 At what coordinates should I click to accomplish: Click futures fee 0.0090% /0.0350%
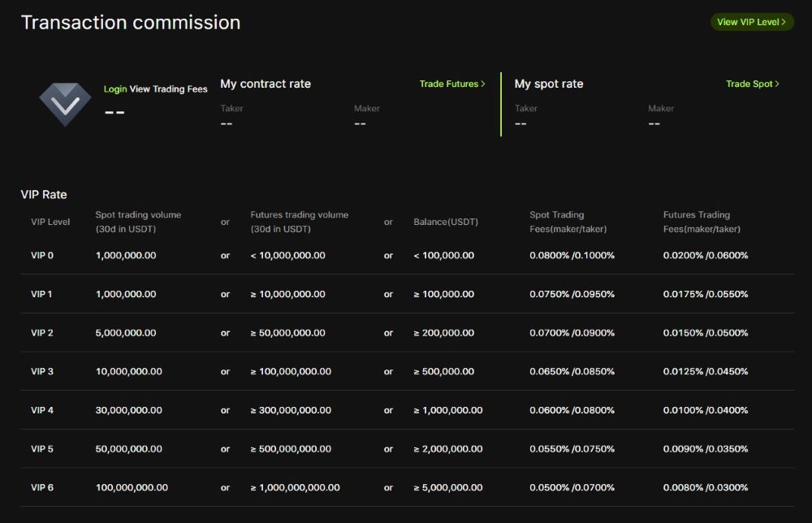(x=706, y=449)
